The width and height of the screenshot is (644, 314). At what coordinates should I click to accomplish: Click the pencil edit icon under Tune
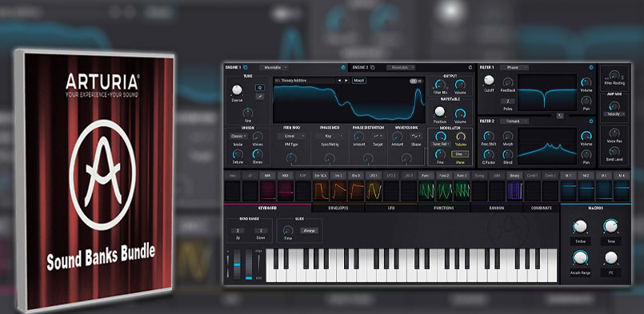259,97
